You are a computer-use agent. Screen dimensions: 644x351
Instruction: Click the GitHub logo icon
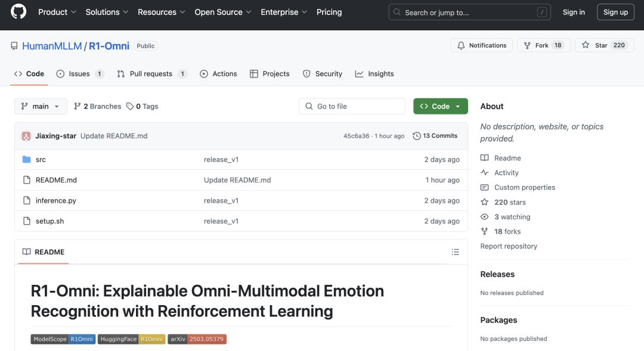[18, 12]
